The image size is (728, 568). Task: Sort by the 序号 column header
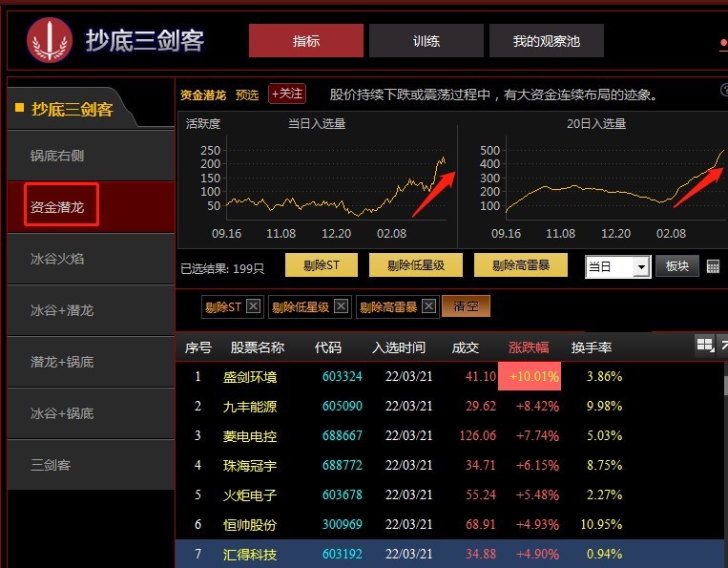(198, 347)
